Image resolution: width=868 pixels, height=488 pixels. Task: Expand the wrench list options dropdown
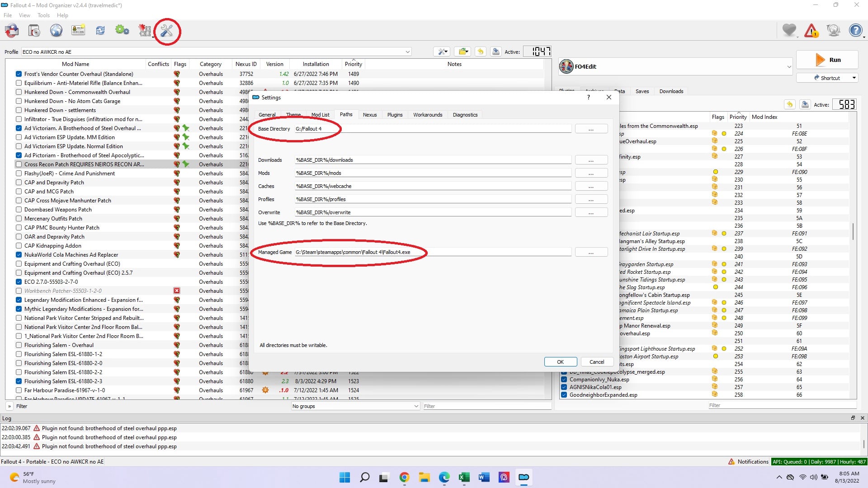(441, 52)
